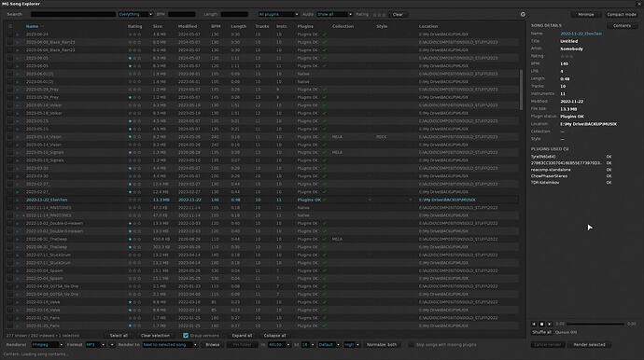
Task: Open the Everything search scope dropdown
Action: tap(135, 14)
